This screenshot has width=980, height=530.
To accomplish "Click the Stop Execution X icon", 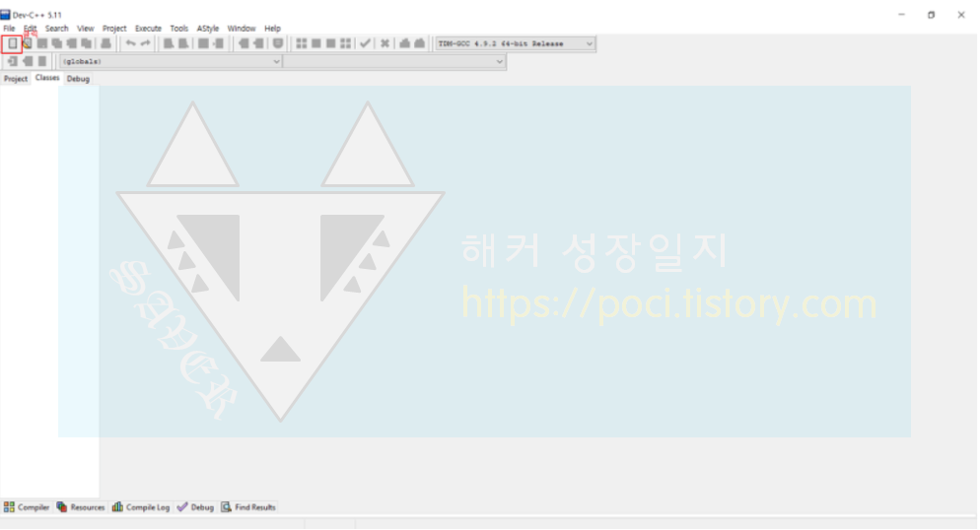I will coord(385,43).
